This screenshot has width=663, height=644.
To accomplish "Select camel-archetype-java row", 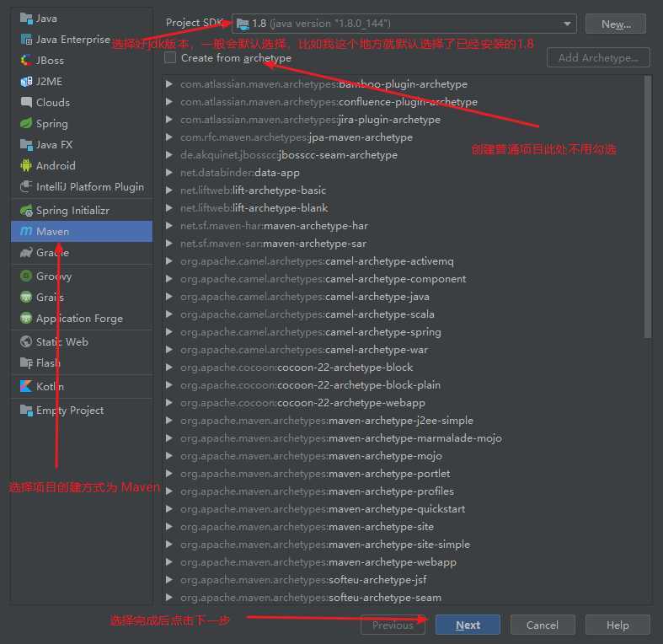I will [403, 297].
